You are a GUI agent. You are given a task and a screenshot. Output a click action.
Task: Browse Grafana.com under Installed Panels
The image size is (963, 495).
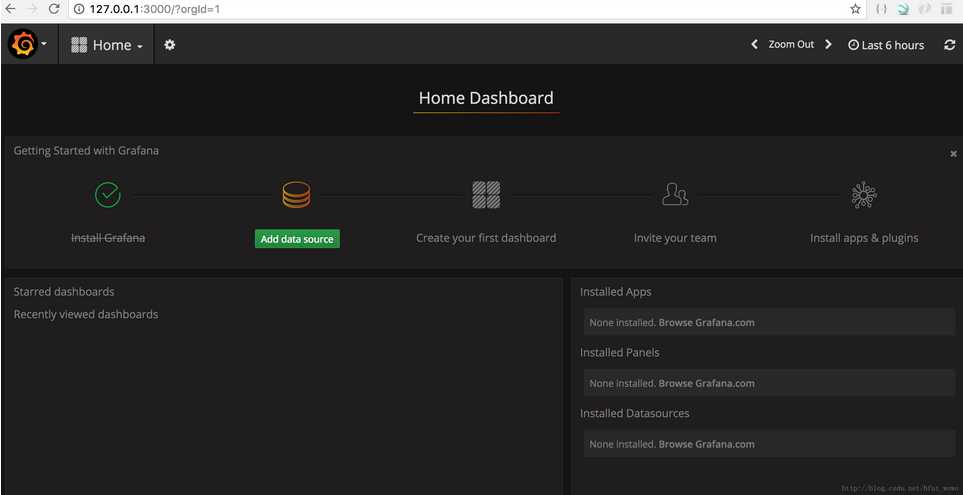[706, 383]
